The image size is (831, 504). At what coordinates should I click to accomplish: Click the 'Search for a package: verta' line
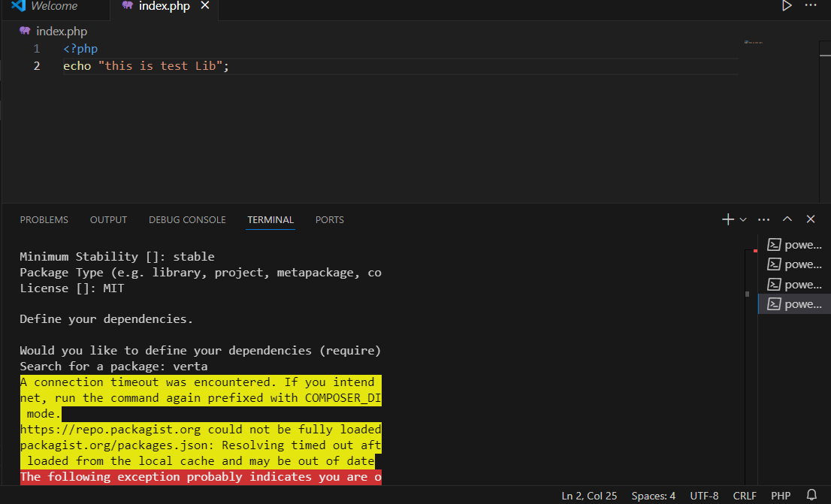click(x=113, y=367)
